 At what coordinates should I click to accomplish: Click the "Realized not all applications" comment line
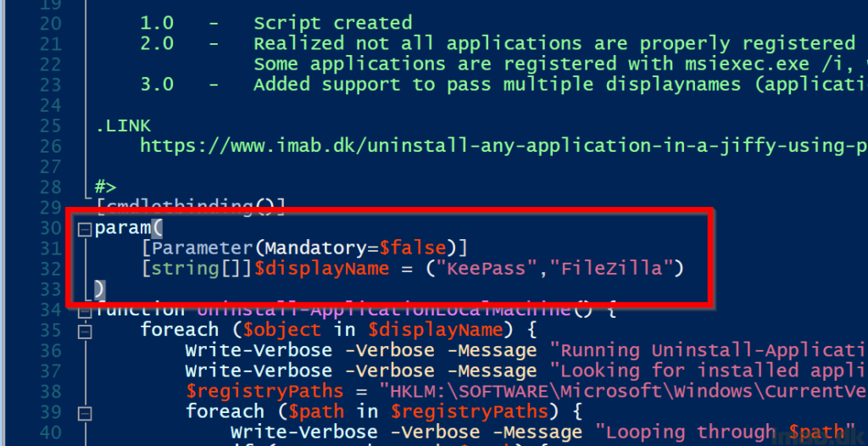click(554, 44)
